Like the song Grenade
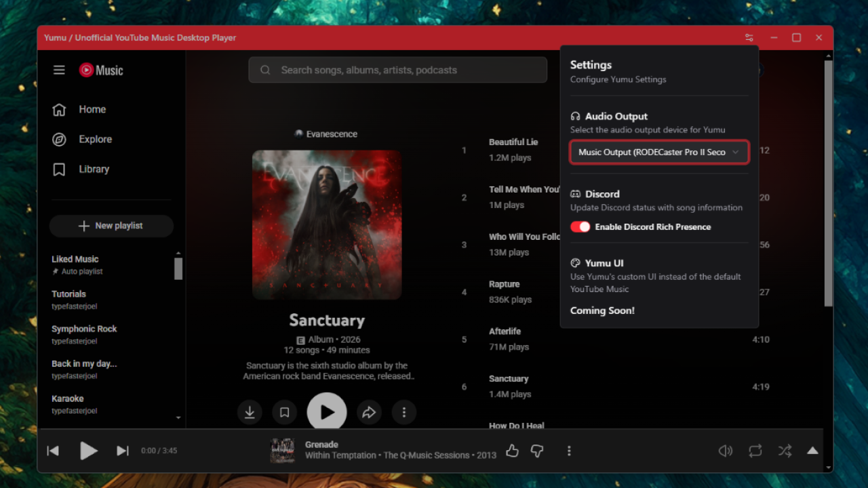 pos(512,451)
